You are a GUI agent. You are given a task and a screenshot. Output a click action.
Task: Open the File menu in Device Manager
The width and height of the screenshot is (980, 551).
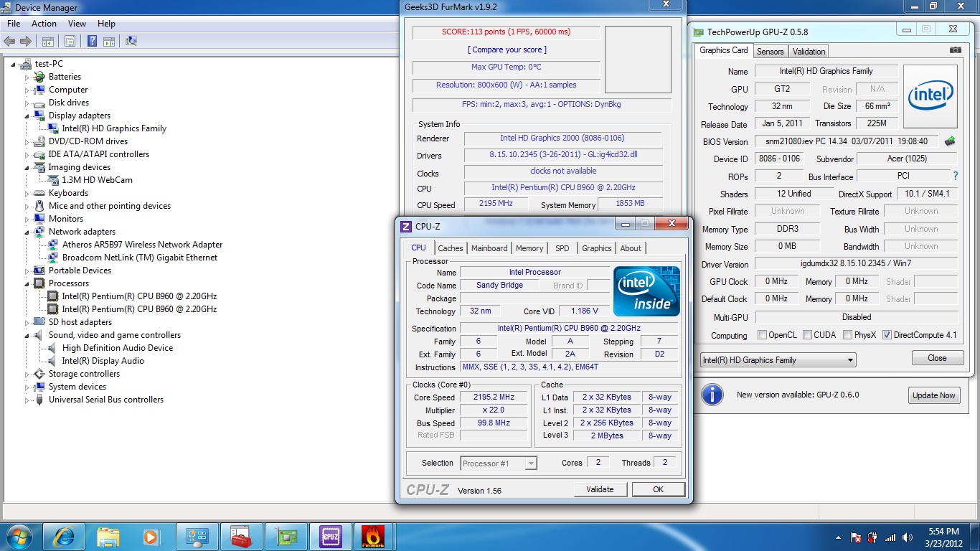(13, 24)
